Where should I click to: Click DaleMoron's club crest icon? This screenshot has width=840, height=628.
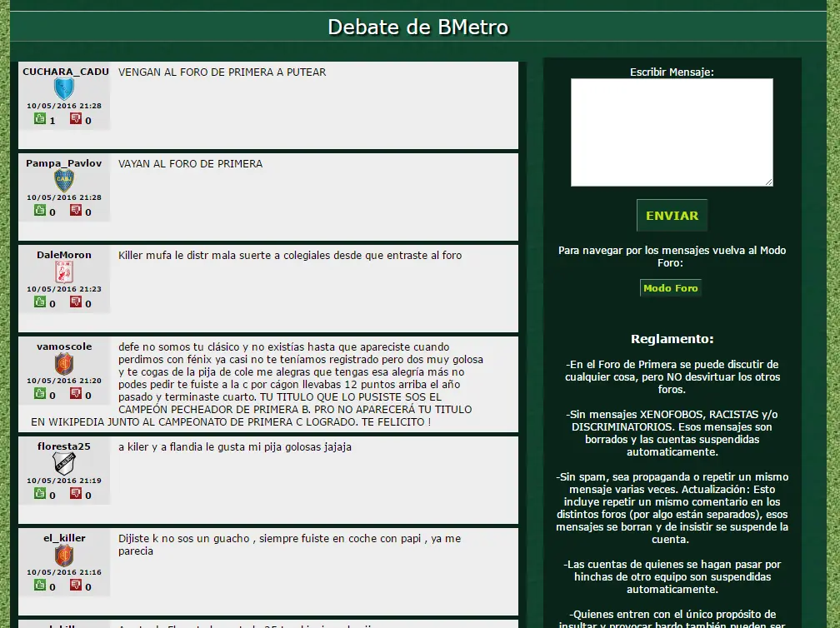pos(63,272)
